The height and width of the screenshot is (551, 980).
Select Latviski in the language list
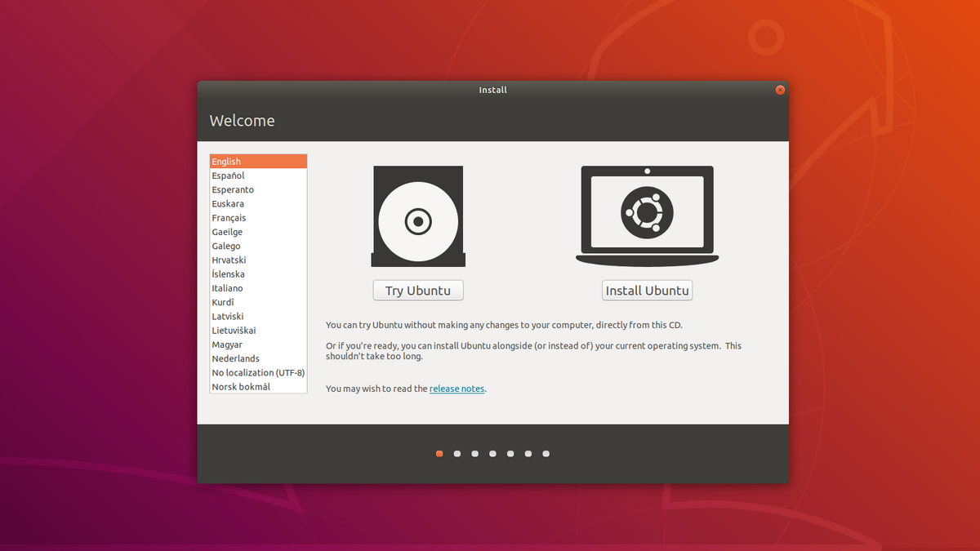click(258, 316)
